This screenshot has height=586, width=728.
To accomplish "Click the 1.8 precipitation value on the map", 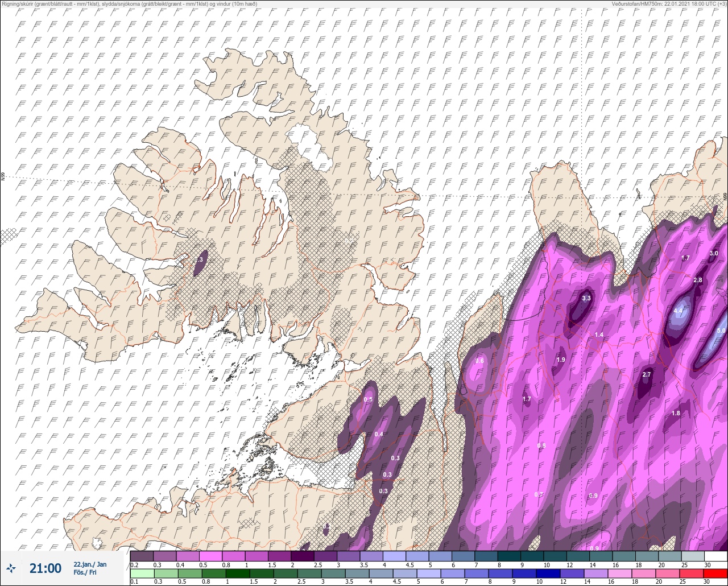I will coord(676,413).
